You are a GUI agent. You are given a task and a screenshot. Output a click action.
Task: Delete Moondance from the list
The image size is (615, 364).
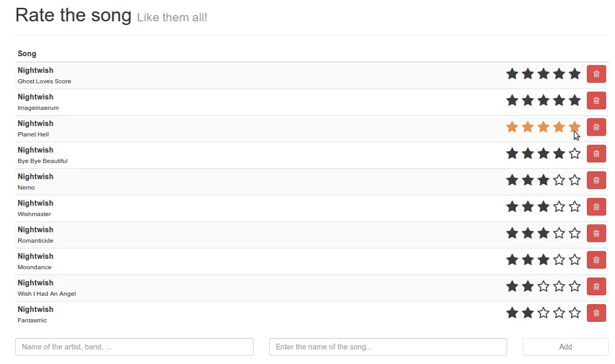click(596, 260)
